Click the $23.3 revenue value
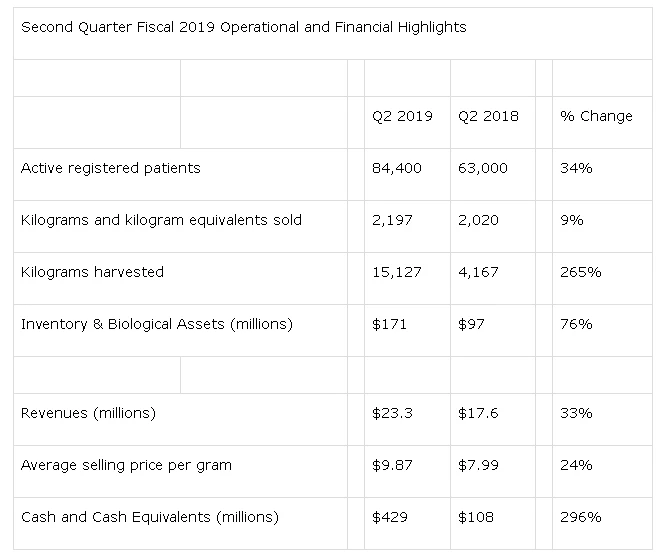The height and width of the screenshot is (558, 656). coord(391,413)
